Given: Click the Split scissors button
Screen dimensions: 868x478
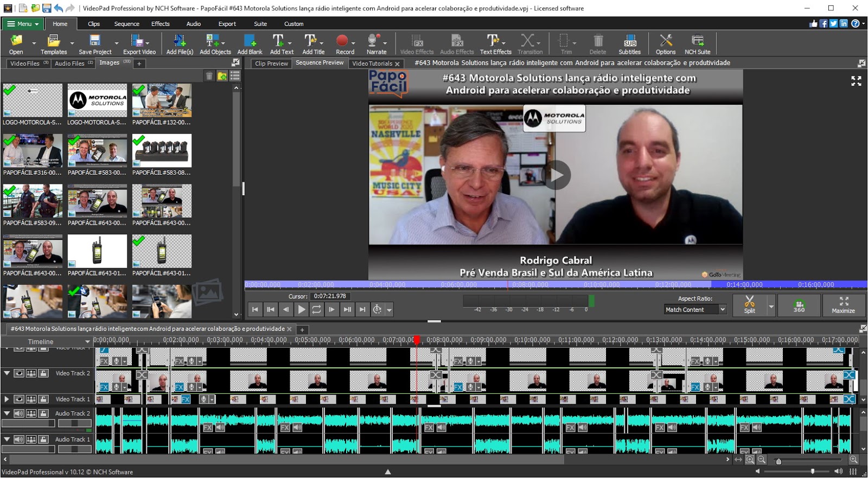Looking at the screenshot, I should click(x=749, y=304).
